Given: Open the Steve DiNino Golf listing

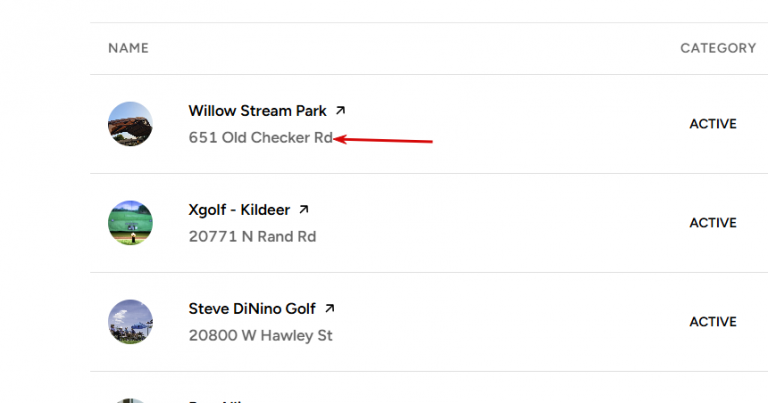Looking at the screenshot, I should 252,309.
